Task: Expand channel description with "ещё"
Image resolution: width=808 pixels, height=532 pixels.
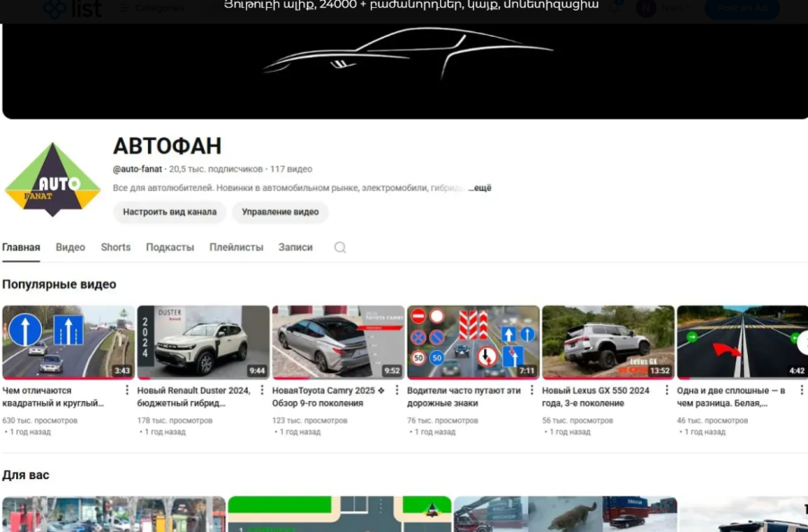Action: (481, 188)
